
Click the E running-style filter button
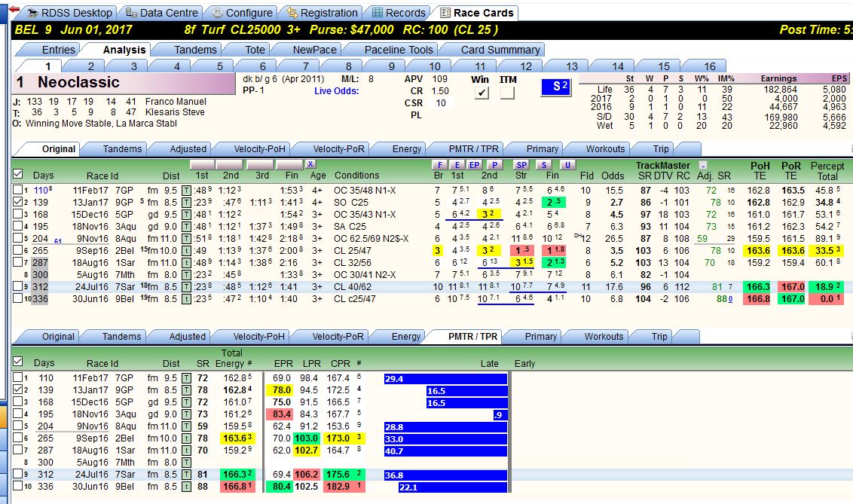457,165
